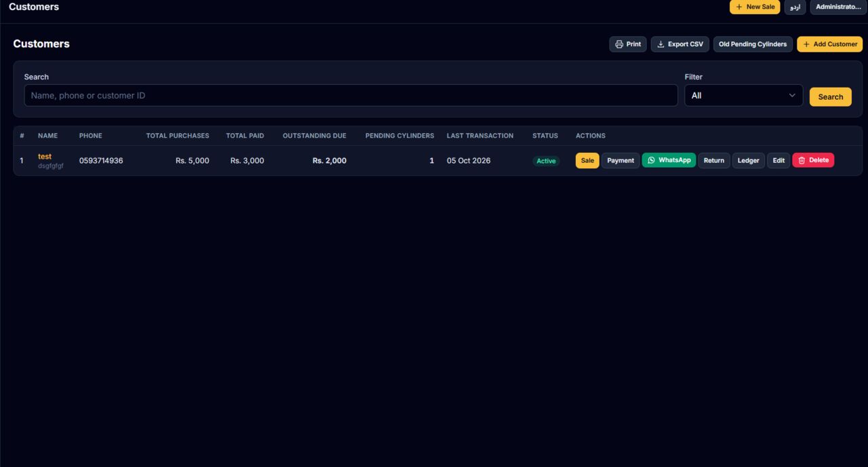The width and height of the screenshot is (868, 467).
Task: Click the yellow Search button
Action: pyautogui.click(x=830, y=96)
